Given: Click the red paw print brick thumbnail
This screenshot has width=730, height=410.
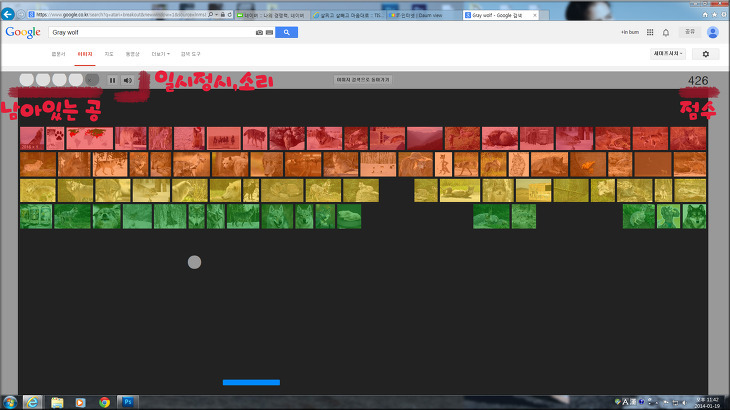Looking at the screenshot, I should click(x=55, y=138).
